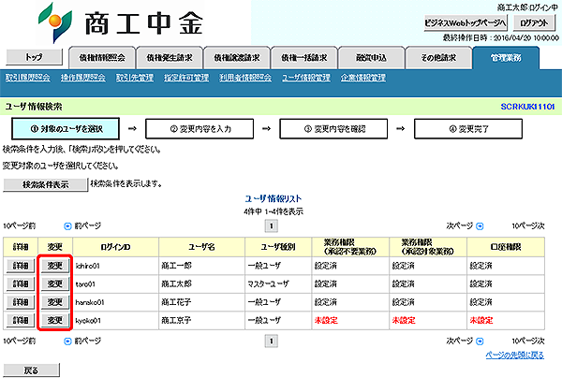Switch to the 債権情報照会 tab

pos(102,58)
